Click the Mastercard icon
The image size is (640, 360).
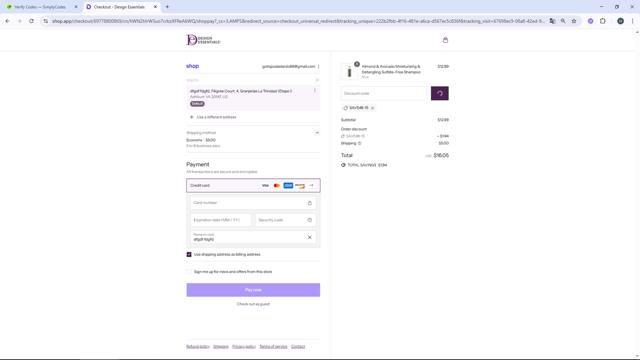tap(277, 186)
